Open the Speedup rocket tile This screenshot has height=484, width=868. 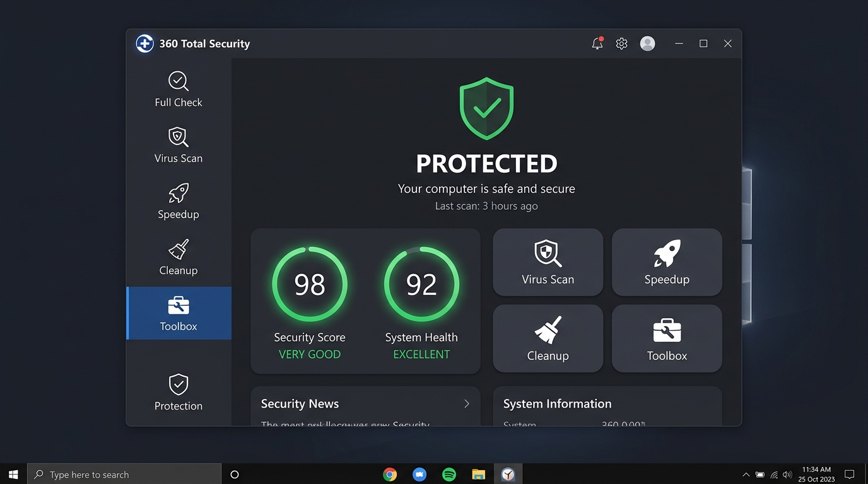coord(666,262)
